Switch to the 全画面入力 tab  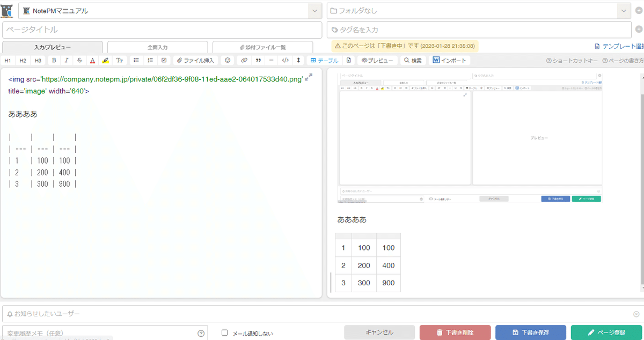coord(157,47)
